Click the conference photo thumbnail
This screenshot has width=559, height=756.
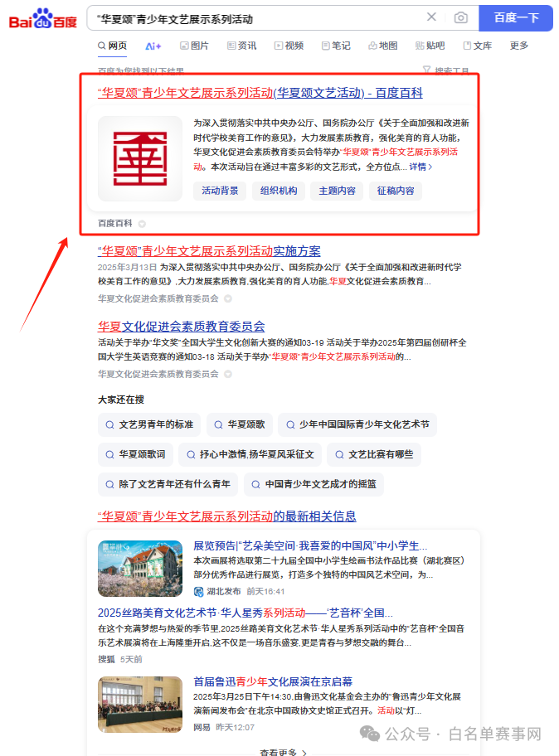coord(140,705)
